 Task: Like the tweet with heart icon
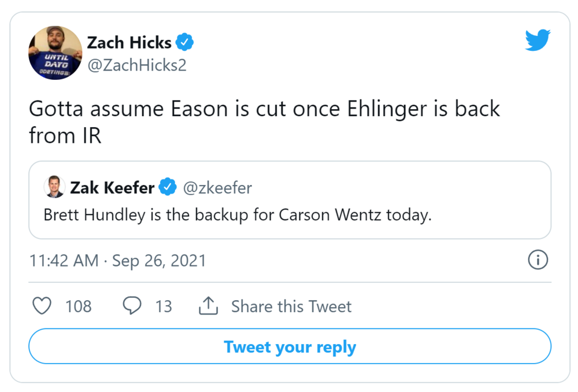[x=42, y=306]
